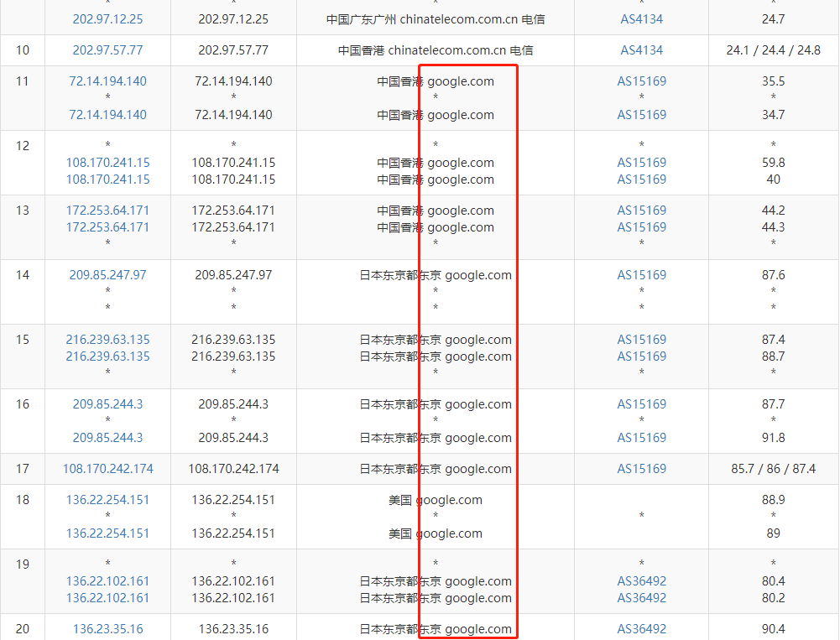840x640 pixels.
Task: Click hop number 14
Action: point(23,275)
